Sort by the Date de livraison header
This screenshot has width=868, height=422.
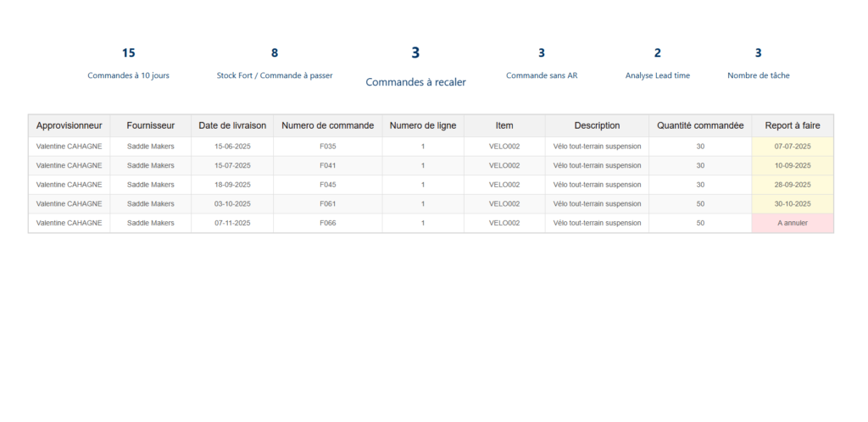(x=232, y=125)
